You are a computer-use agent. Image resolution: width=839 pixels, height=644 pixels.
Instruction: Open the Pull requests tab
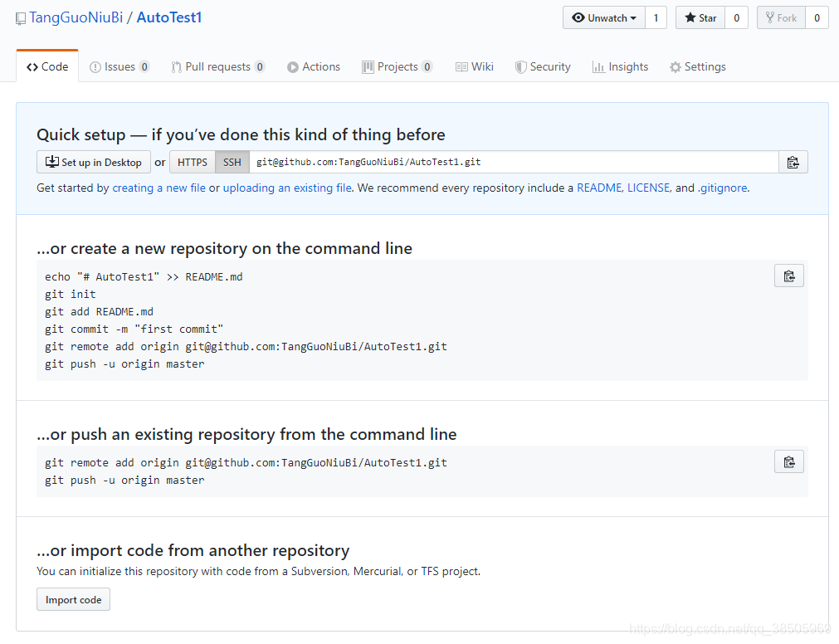point(217,67)
